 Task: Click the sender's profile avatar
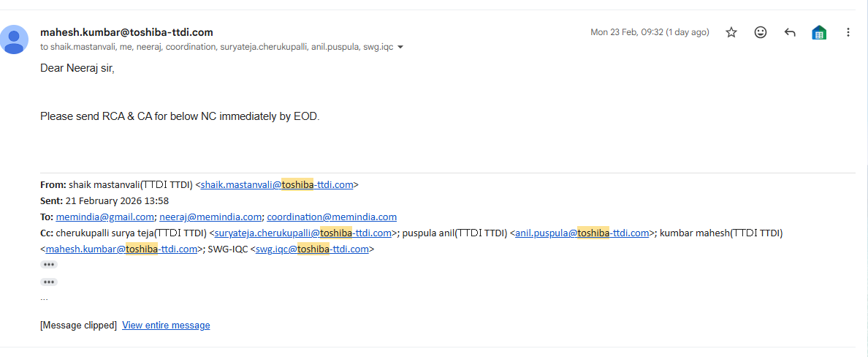(x=15, y=40)
